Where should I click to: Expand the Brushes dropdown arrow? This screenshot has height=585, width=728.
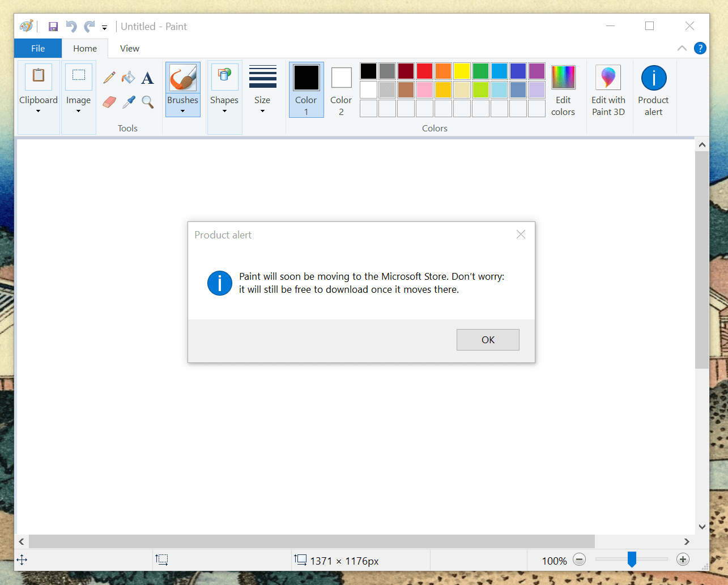[x=183, y=111]
